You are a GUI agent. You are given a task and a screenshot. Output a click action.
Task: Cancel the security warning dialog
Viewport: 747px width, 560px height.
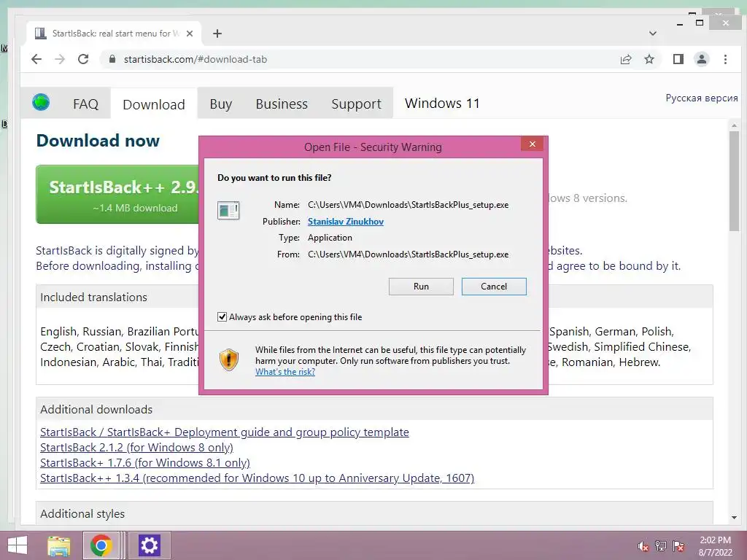pos(494,286)
